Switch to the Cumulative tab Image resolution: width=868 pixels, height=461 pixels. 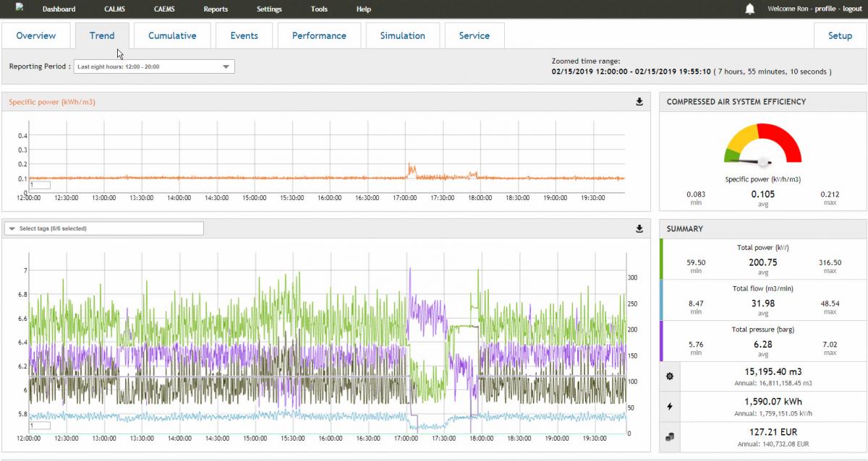tap(172, 35)
